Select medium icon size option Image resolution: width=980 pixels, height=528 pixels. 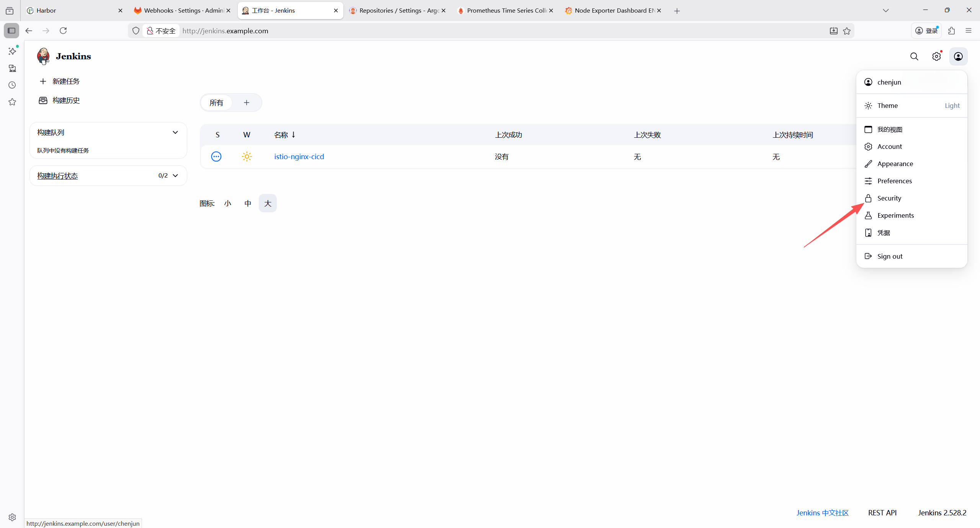pos(248,203)
